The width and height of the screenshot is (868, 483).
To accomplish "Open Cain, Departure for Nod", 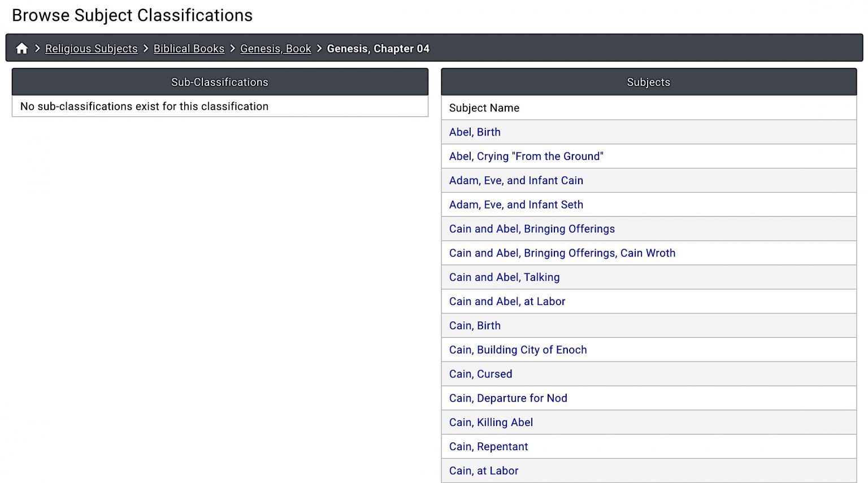I will (508, 398).
